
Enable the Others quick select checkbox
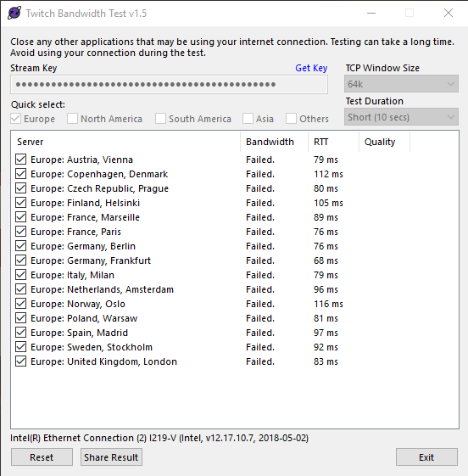[291, 119]
